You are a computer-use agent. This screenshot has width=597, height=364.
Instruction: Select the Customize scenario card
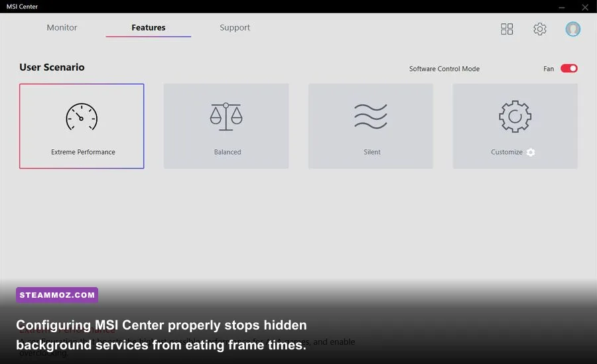click(515, 126)
